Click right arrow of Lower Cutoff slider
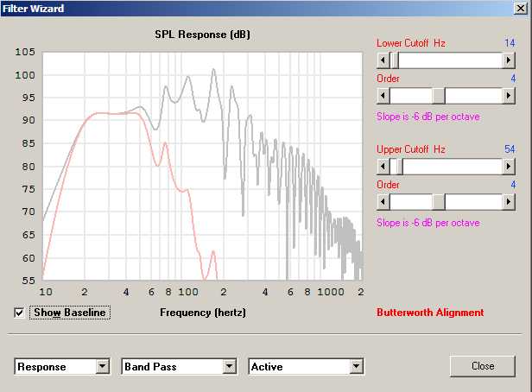This screenshot has height=392, width=532. tap(509, 60)
